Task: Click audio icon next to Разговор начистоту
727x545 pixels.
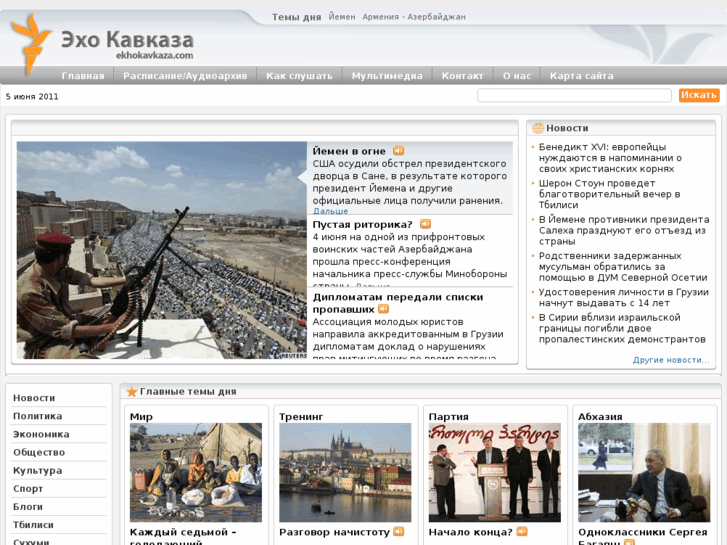Action: click(399, 532)
